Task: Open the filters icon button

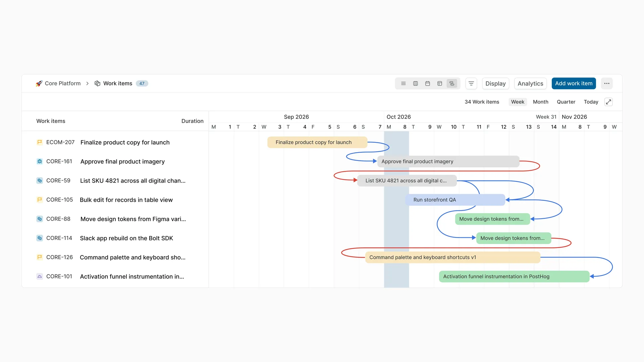Action: pyautogui.click(x=471, y=83)
